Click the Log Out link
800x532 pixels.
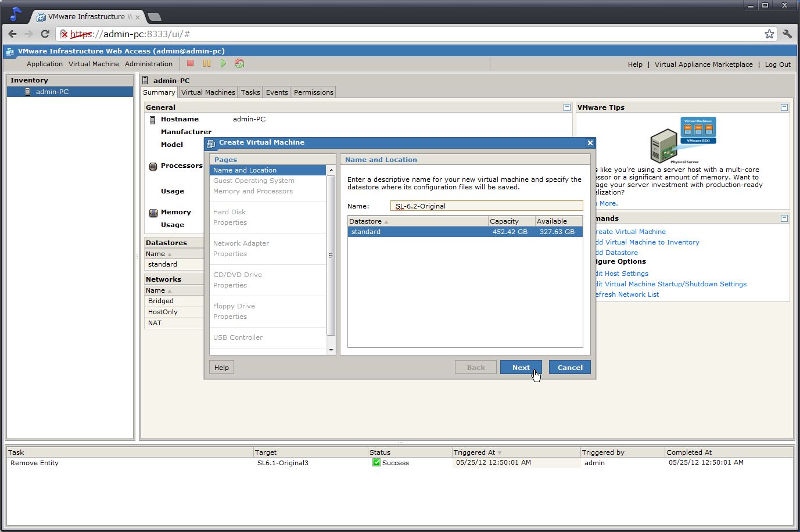(777, 64)
